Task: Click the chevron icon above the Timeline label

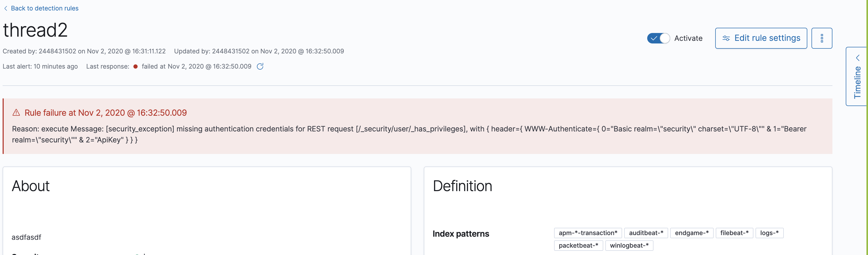Action: [858, 58]
